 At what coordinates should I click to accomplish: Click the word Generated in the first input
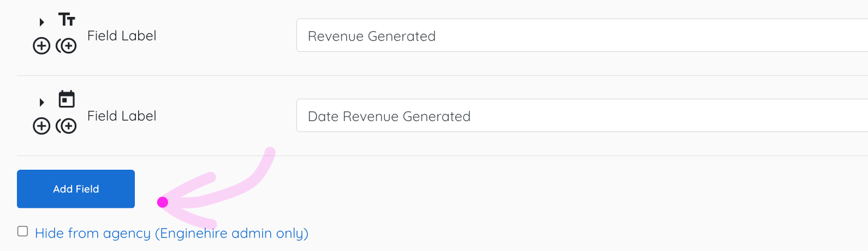pyautogui.click(x=402, y=37)
